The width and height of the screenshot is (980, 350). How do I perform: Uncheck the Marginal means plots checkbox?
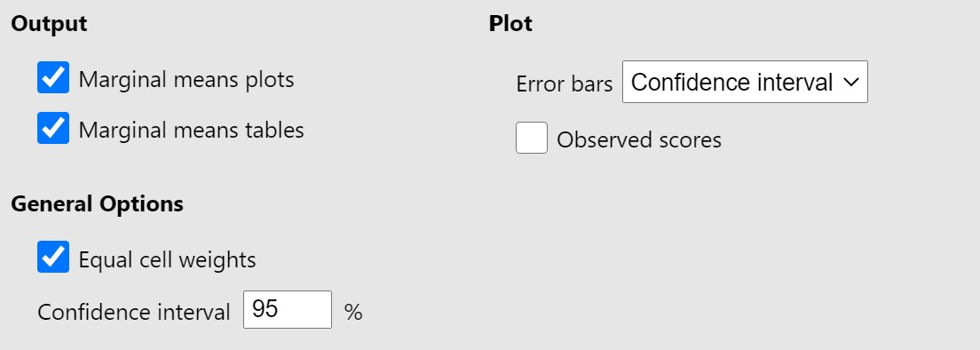click(53, 77)
